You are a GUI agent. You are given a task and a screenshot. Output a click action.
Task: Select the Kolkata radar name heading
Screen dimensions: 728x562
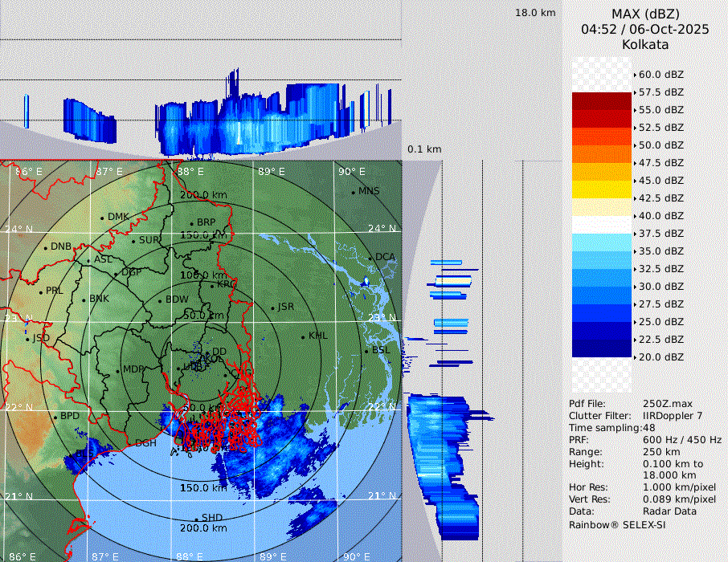(645, 44)
